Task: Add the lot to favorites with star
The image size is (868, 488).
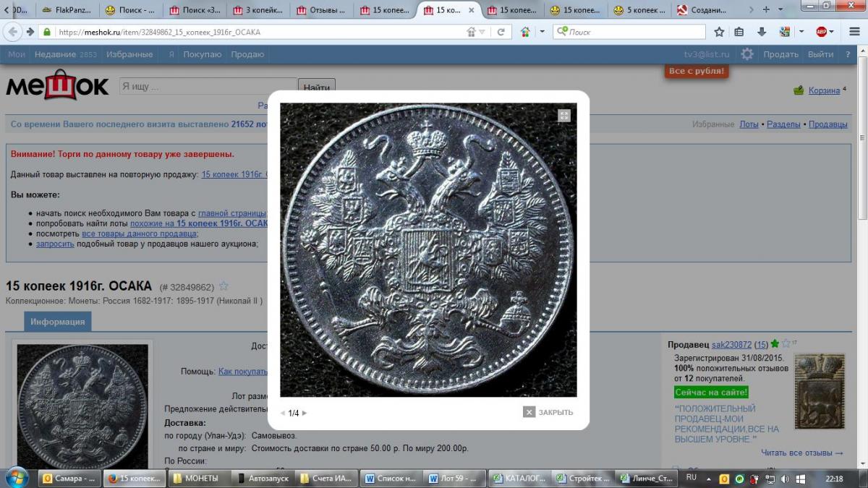Action: click(x=224, y=286)
